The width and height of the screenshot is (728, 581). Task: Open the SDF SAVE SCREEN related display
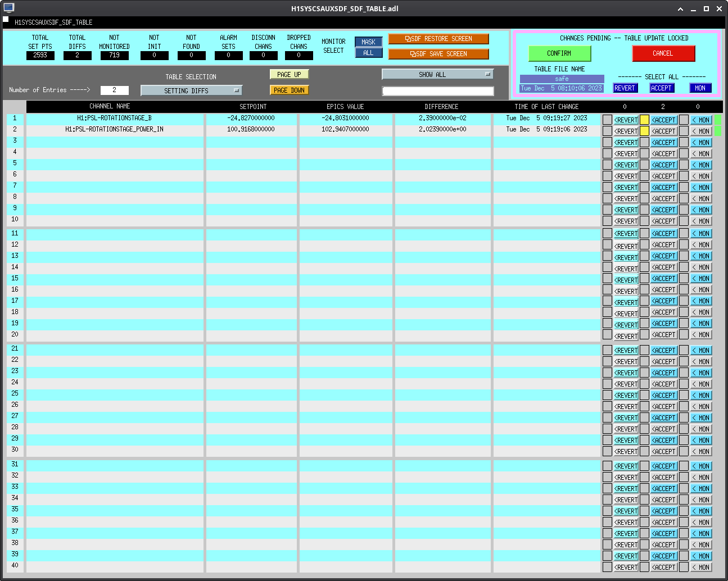pos(438,54)
